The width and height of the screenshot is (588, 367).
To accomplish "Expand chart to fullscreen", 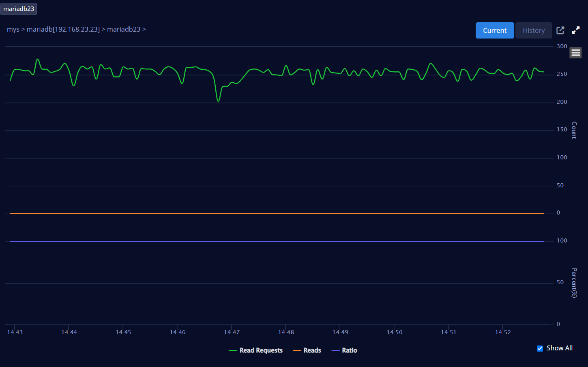I will [576, 30].
